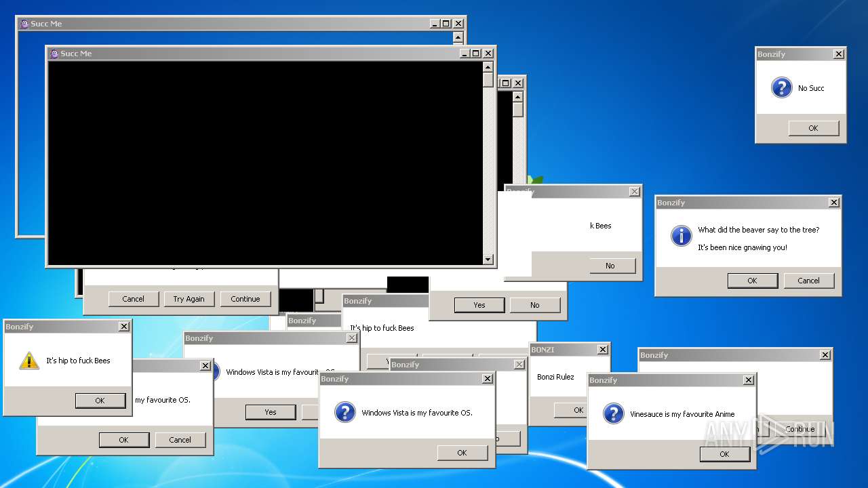Click the purple Bonzi icon in the rear Succ Me title bar
Screen dimensions: 868x488
click(x=24, y=24)
